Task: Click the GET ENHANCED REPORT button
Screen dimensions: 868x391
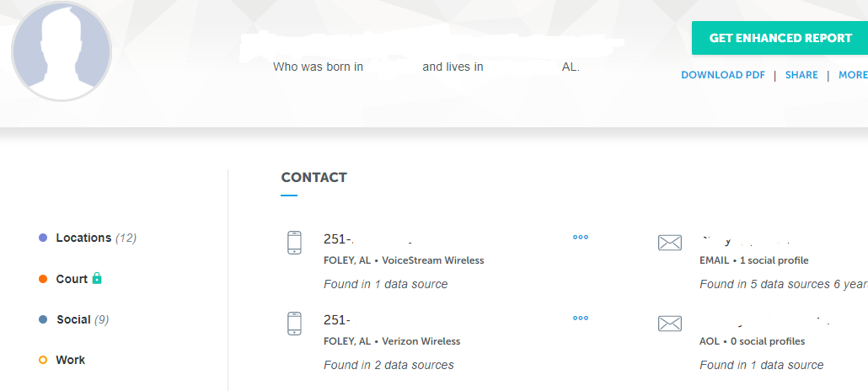Action: 780,38
